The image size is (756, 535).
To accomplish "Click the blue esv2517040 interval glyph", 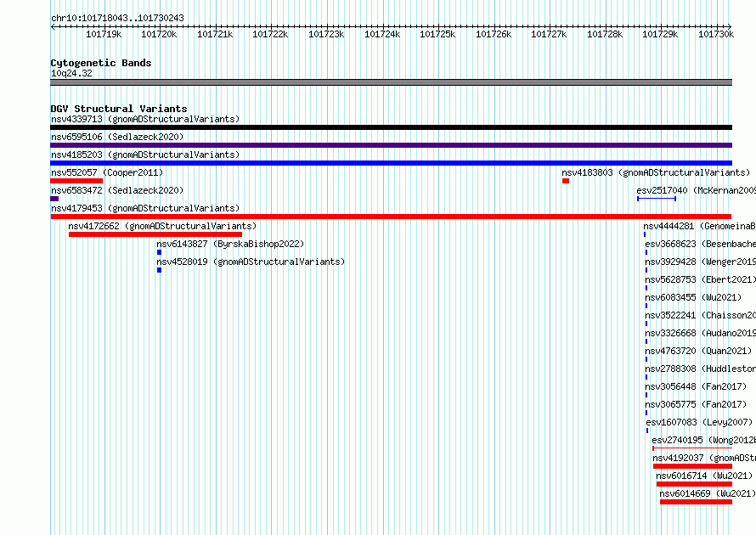I will [x=657, y=199].
